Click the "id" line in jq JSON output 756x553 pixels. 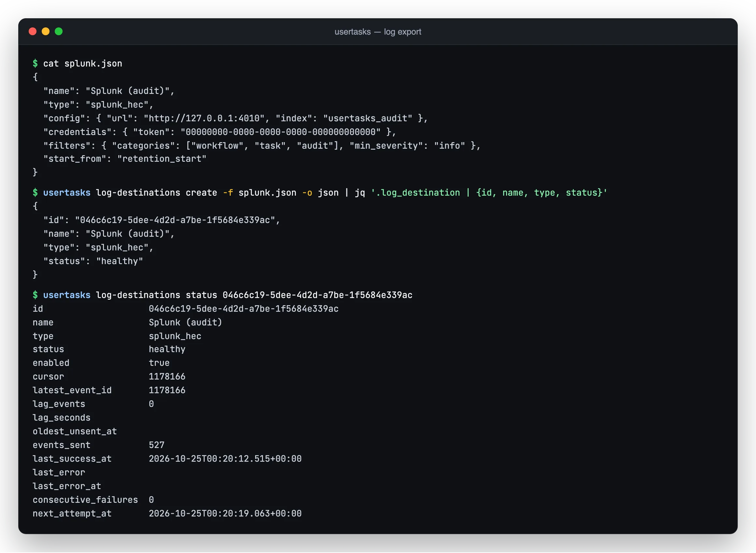click(162, 220)
